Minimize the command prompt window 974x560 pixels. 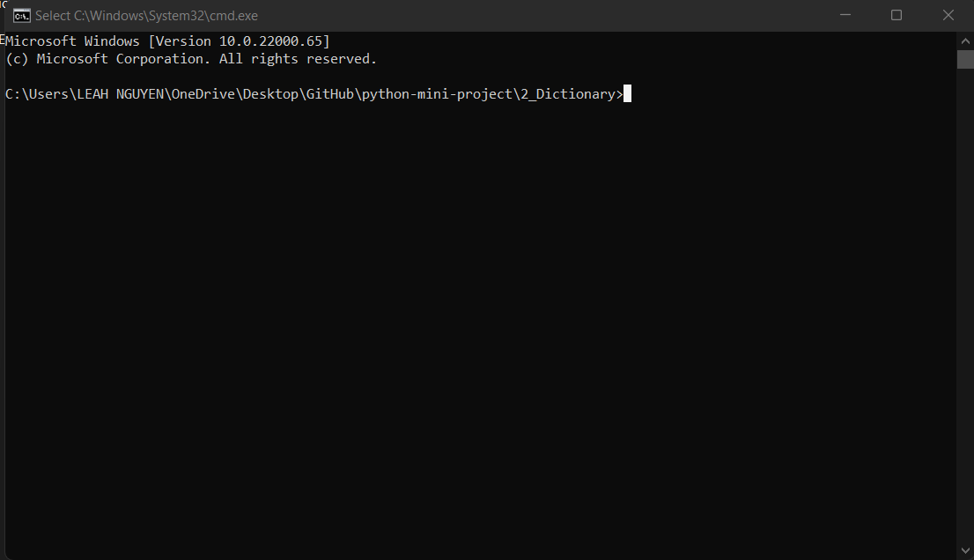(x=845, y=15)
